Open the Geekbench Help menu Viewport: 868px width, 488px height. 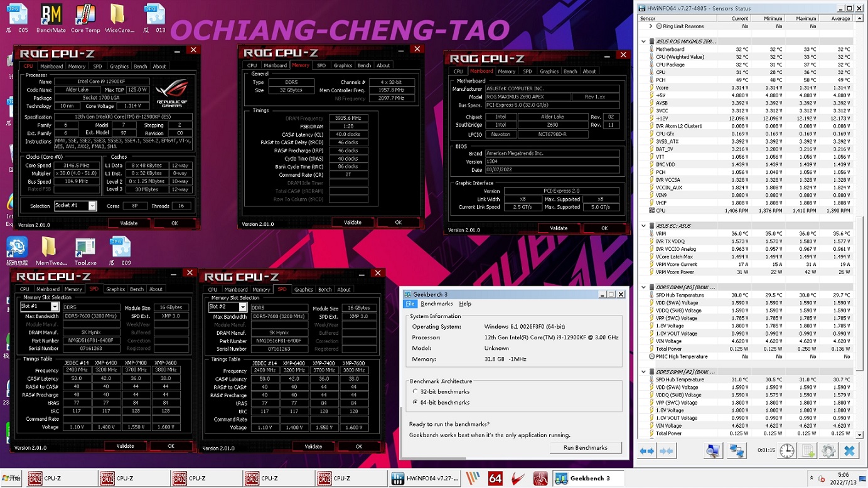pyautogui.click(x=465, y=304)
